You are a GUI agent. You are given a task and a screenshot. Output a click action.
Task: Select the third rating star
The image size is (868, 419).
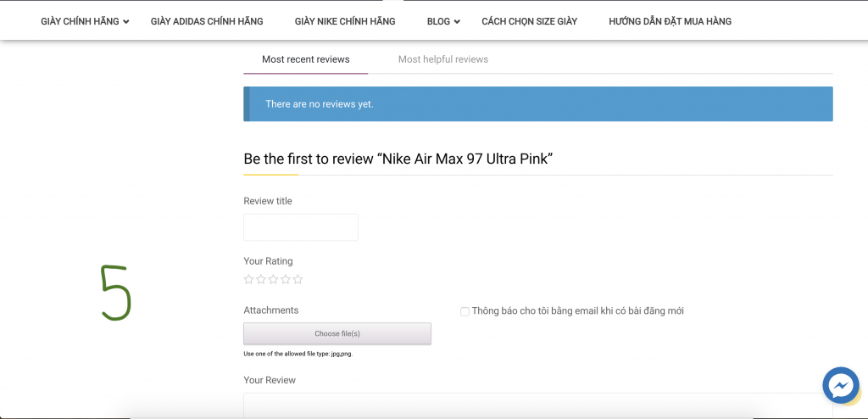[x=273, y=279]
